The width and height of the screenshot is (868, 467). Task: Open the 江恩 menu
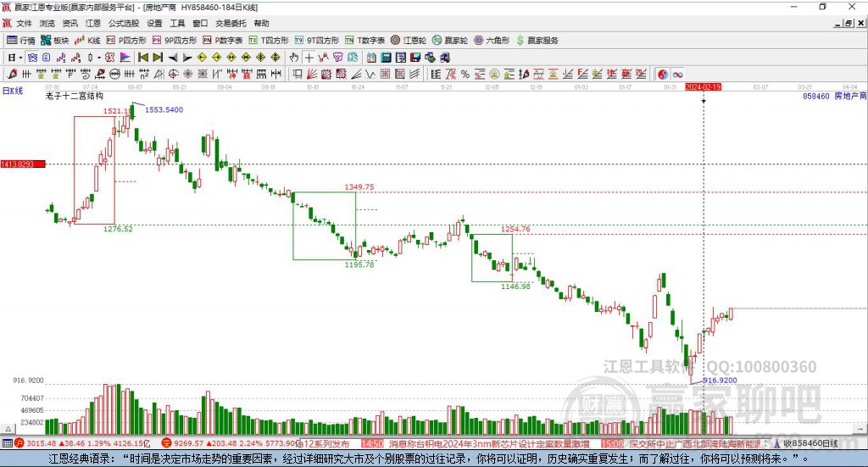(93, 23)
